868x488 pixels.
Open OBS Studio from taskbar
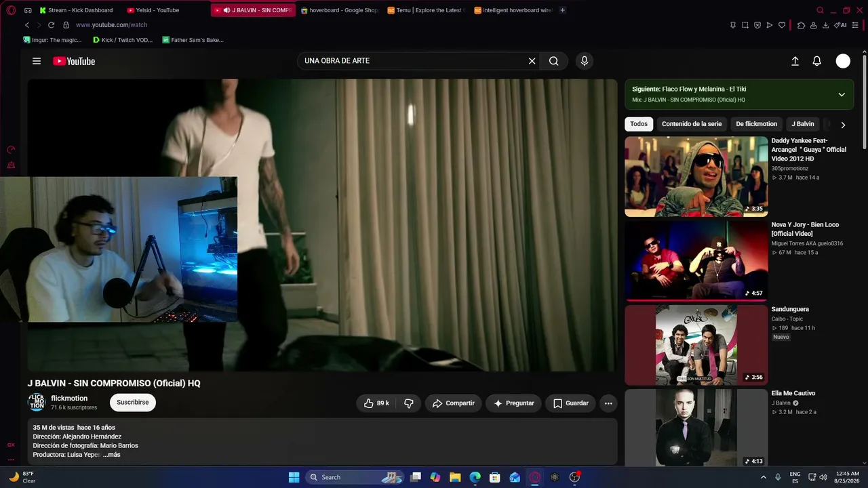[x=574, y=477]
